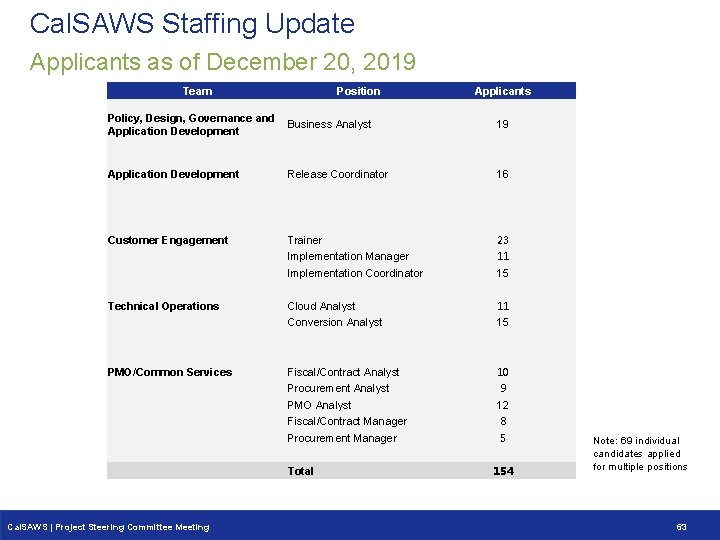Select 'Policy, Design, Governance and Application Development' team

coord(191,124)
